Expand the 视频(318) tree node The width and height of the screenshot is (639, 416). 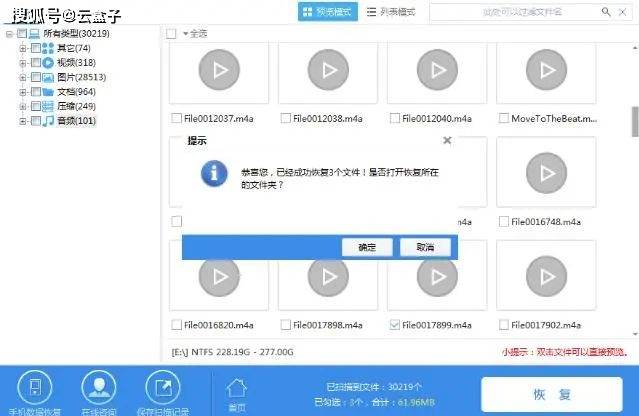pyautogui.click(x=23, y=63)
